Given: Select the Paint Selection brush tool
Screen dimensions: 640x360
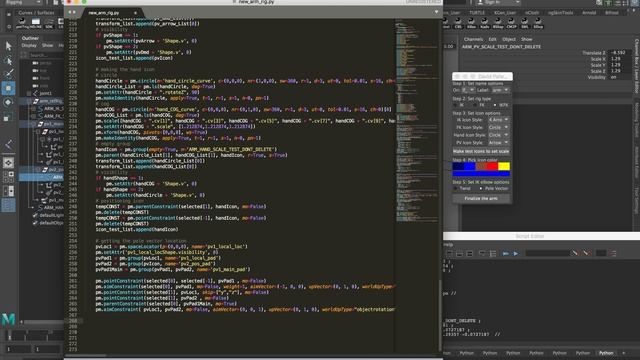Looking at the screenshot, I should (x=8, y=74).
